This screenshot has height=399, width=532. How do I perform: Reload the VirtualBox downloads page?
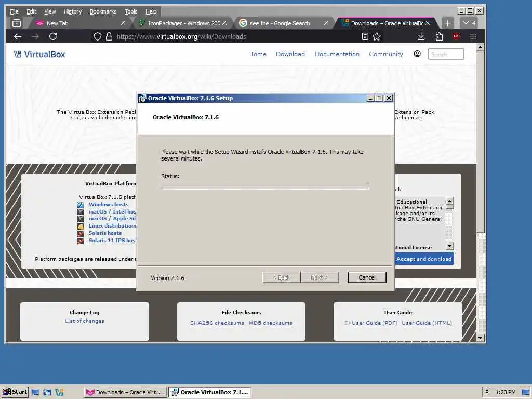coord(53,36)
